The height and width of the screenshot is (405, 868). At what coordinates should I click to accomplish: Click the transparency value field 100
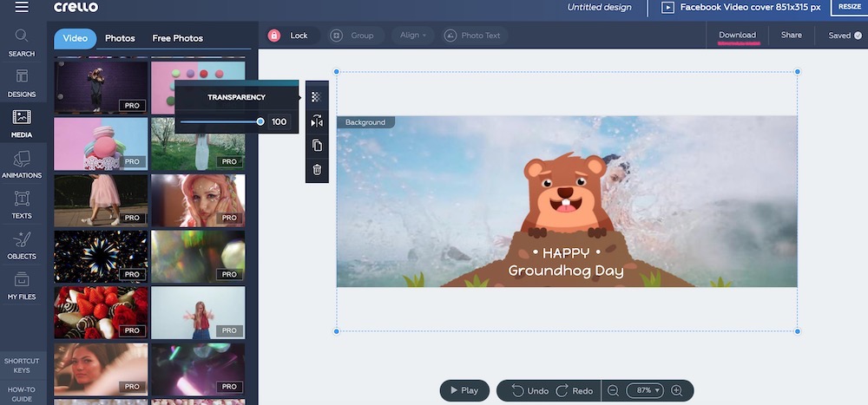tap(279, 121)
